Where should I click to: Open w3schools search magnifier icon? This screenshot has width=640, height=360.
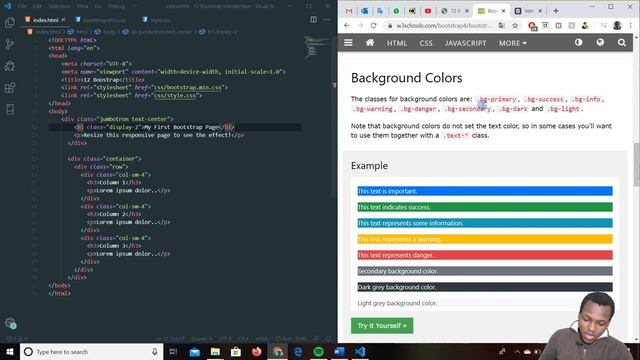tap(622, 42)
